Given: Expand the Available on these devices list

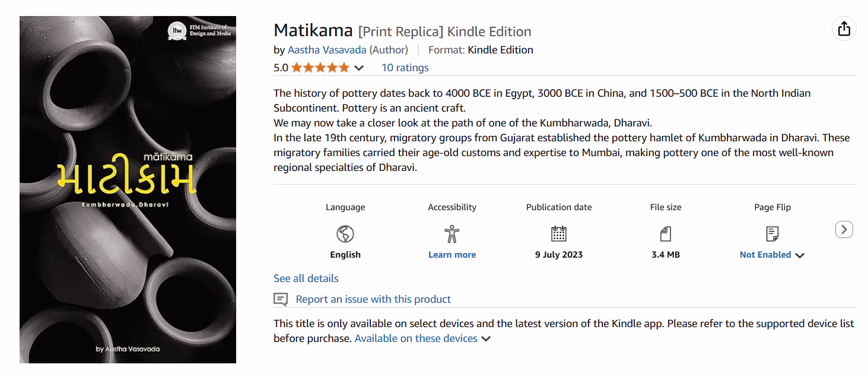Looking at the screenshot, I should pos(422,338).
